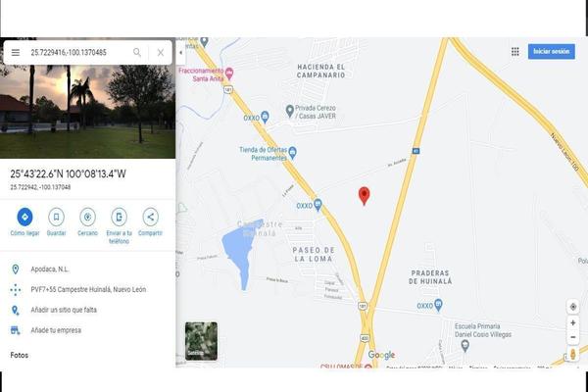Center map on my location icon
This screenshot has width=588, height=392.
pos(573,307)
